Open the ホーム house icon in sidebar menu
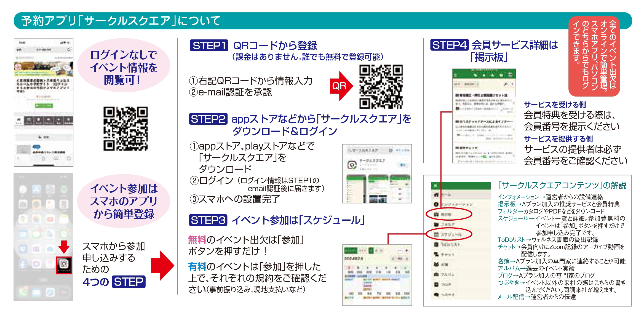 pos(436,195)
